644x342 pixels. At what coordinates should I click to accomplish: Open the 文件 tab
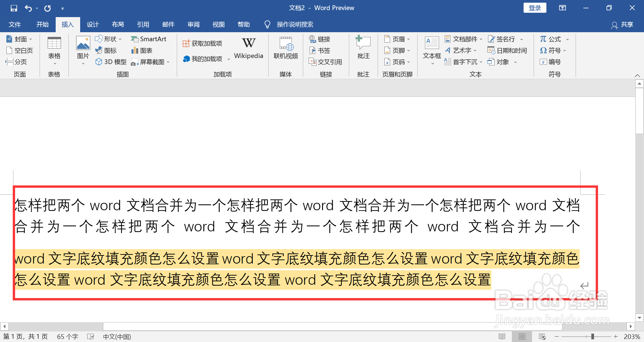(x=14, y=24)
